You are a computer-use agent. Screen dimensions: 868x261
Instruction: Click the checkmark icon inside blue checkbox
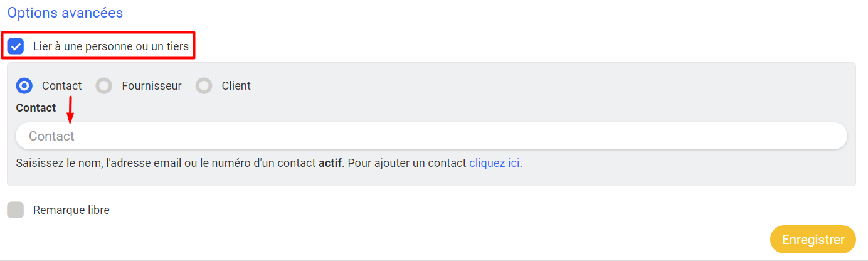(16, 46)
